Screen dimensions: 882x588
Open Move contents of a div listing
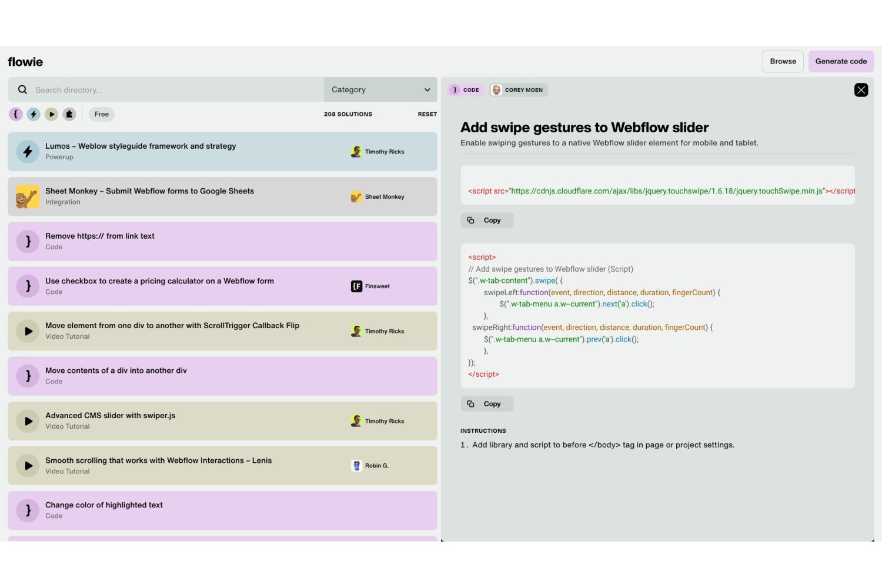coord(222,376)
